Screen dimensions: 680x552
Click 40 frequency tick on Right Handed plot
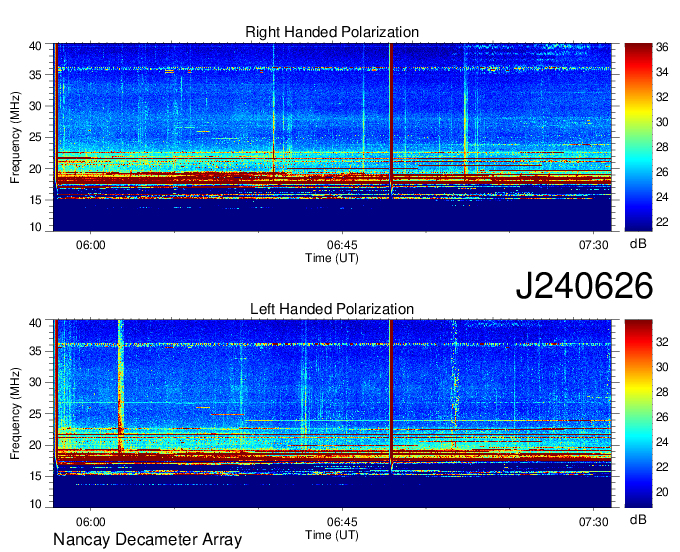pos(36,46)
